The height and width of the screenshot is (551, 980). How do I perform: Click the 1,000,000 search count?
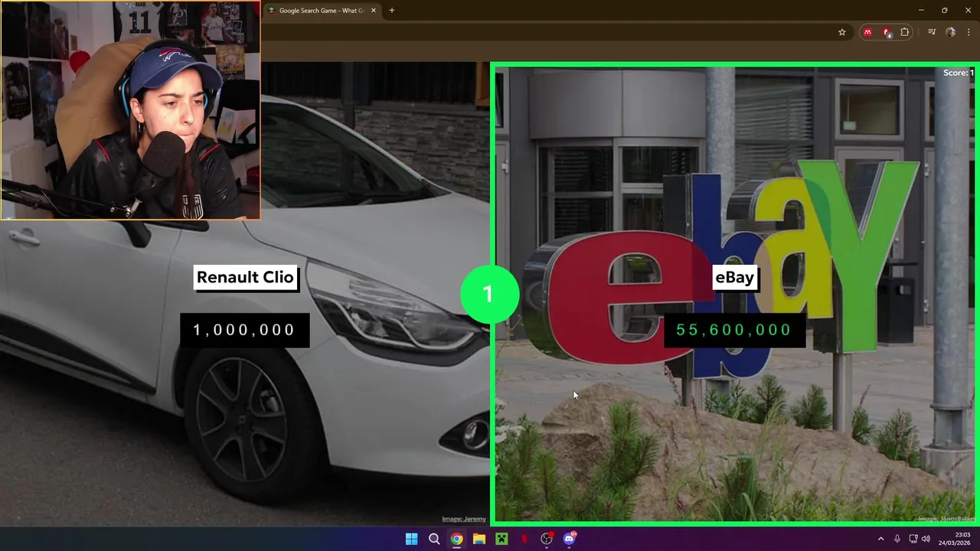[244, 330]
